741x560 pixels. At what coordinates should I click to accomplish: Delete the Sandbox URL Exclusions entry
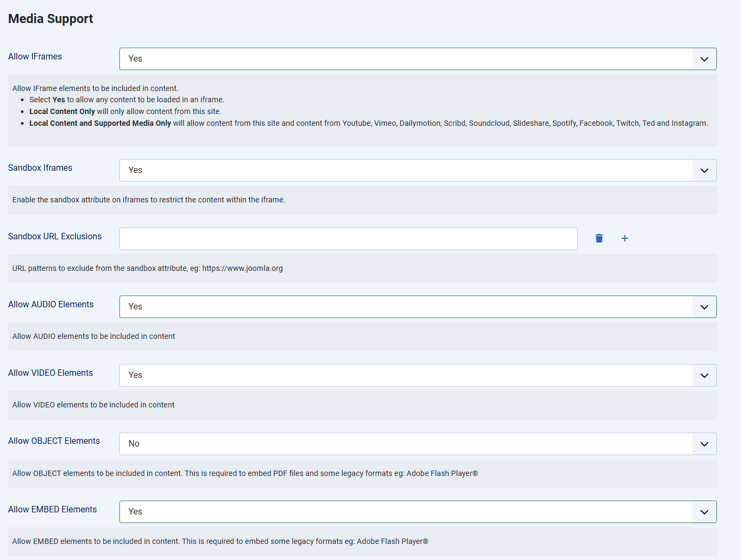[599, 238]
